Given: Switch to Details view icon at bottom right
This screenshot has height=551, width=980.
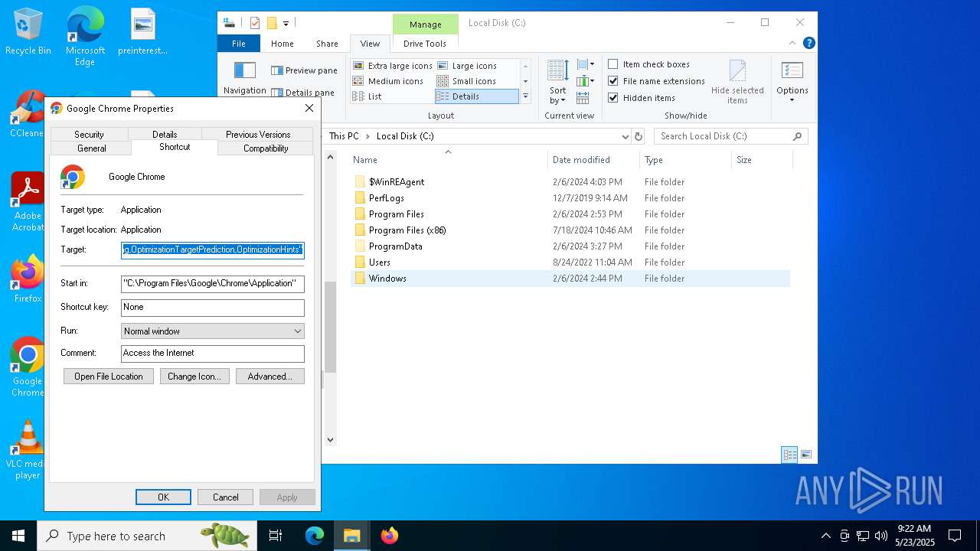Looking at the screenshot, I should click(x=789, y=455).
